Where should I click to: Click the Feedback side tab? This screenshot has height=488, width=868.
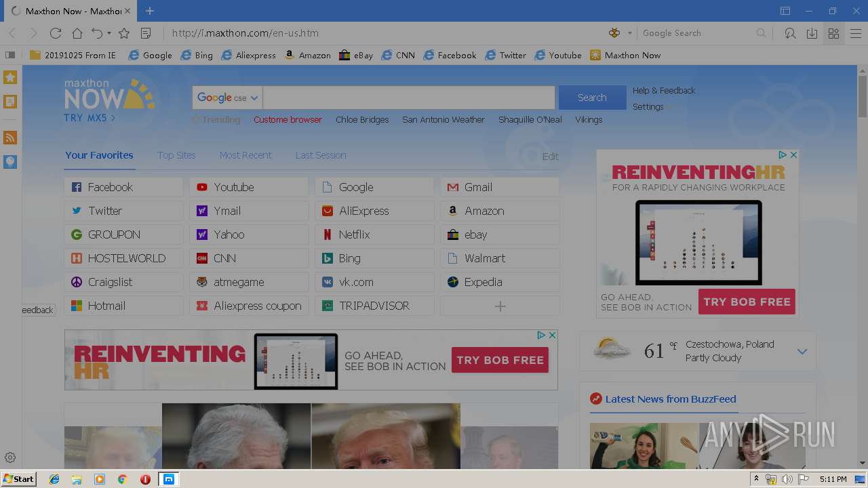click(x=38, y=310)
